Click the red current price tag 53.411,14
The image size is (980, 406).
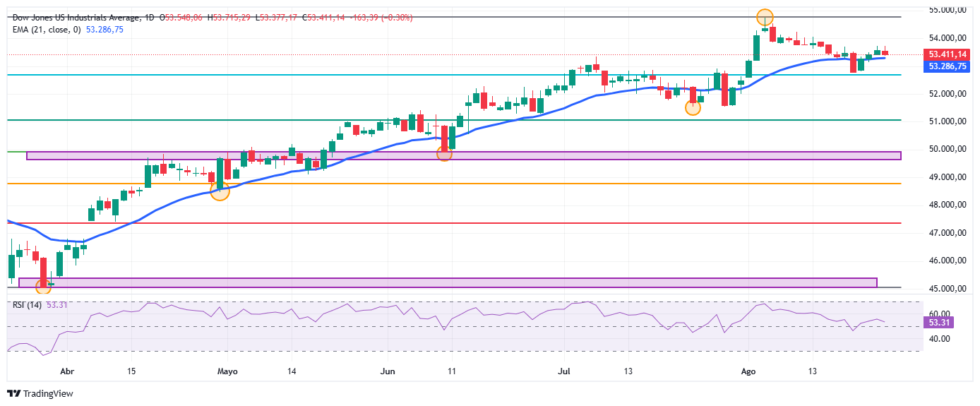[x=948, y=54]
